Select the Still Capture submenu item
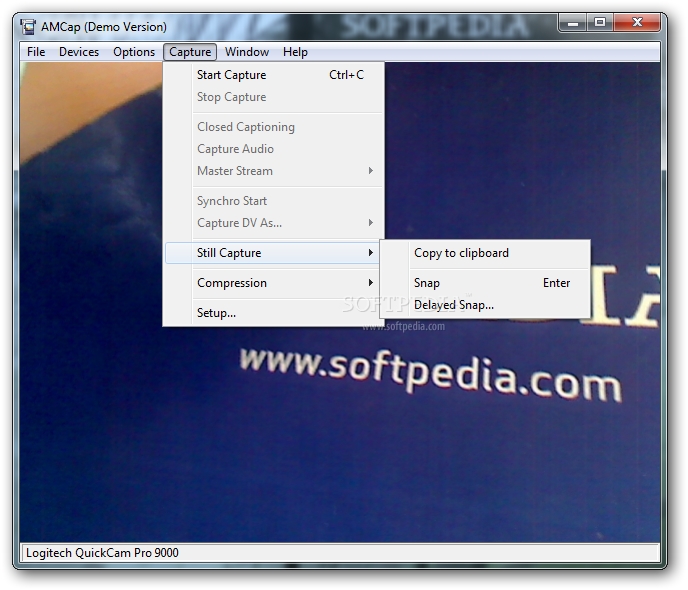The width and height of the screenshot is (688, 590). pyautogui.click(x=272, y=253)
